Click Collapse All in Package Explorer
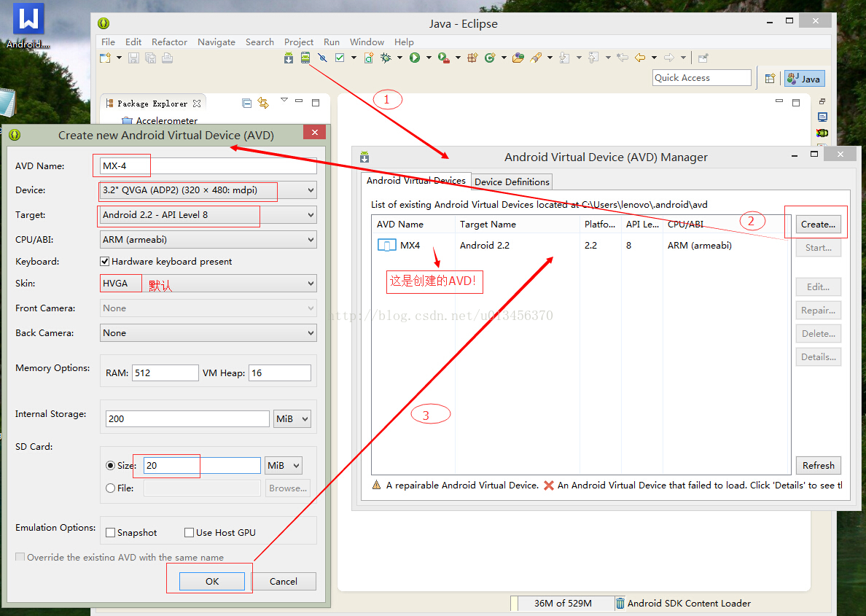This screenshot has width=866, height=616. tap(247, 103)
